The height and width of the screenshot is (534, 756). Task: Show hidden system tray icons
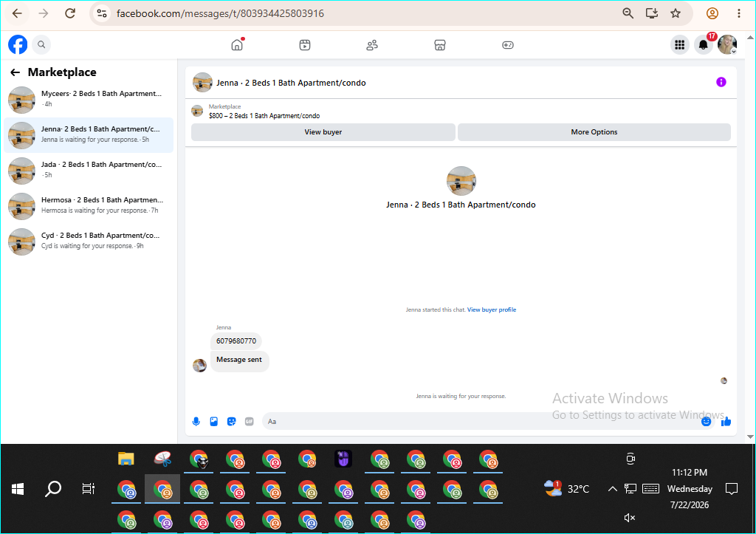pos(612,489)
